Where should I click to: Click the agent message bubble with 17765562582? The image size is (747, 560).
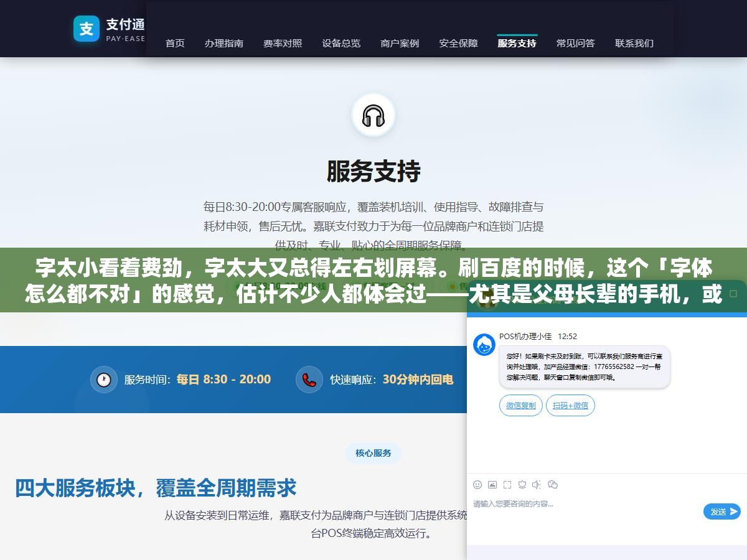(x=585, y=367)
